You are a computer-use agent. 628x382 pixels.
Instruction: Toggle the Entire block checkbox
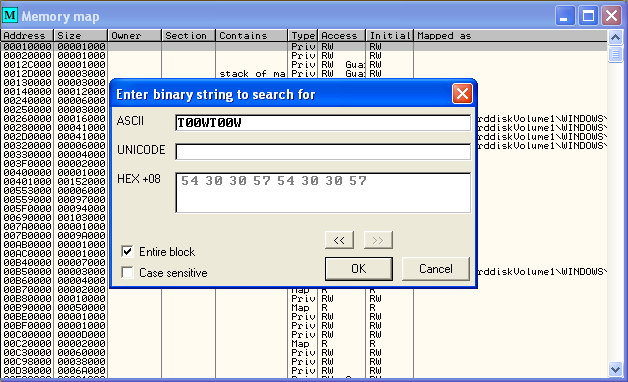tap(127, 251)
